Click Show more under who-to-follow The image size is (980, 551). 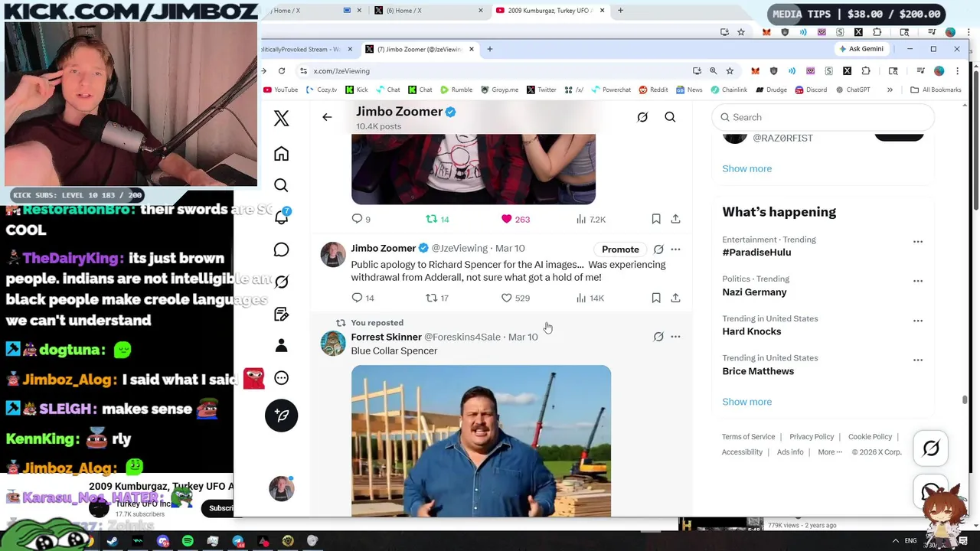pyautogui.click(x=746, y=168)
